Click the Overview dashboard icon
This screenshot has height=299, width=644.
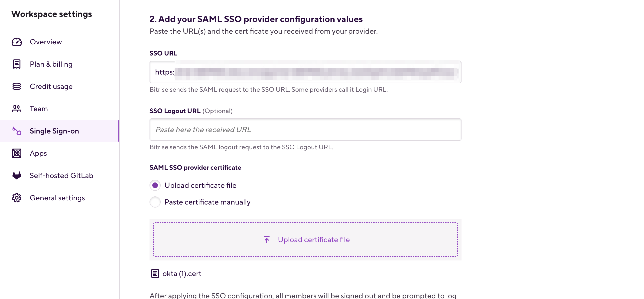[16, 42]
